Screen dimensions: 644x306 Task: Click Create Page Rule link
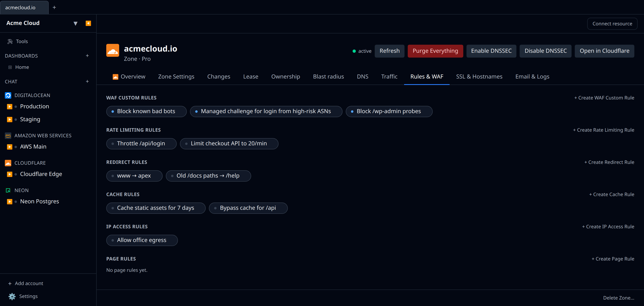click(x=613, y=259)
